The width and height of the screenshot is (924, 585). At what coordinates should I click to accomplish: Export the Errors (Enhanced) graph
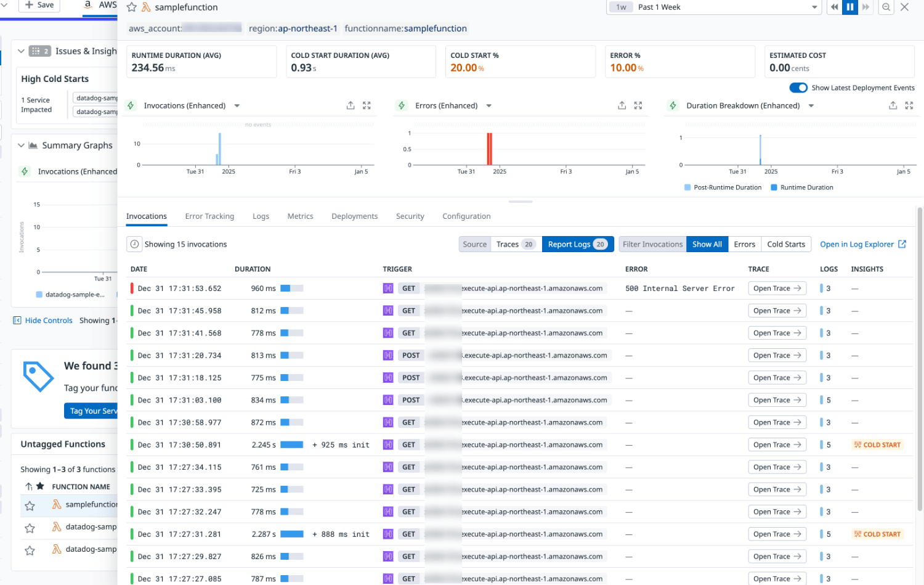coord(622,105)
